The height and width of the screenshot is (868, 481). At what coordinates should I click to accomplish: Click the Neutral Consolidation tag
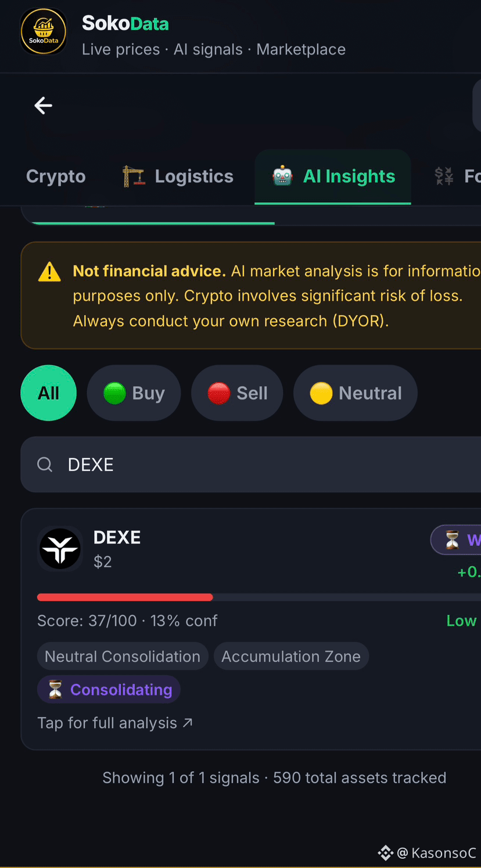pyautogui.click(x=123, y=657)
